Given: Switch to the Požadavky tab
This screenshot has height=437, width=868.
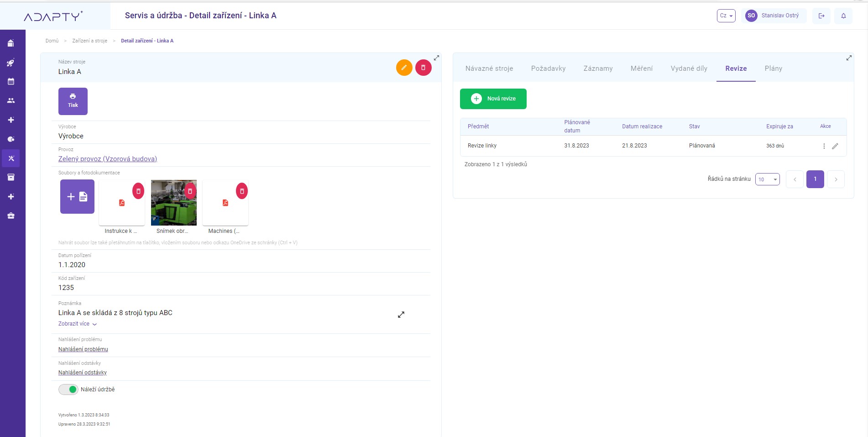Looking at the screenshot, I should click(x=548, y=68).
